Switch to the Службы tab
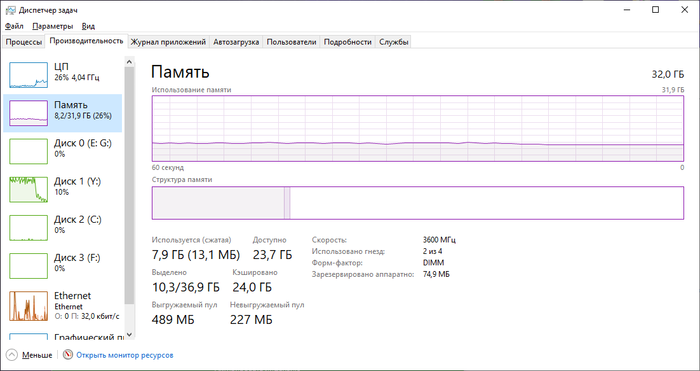Screen dimensions: 700x371 click(393, 42)
